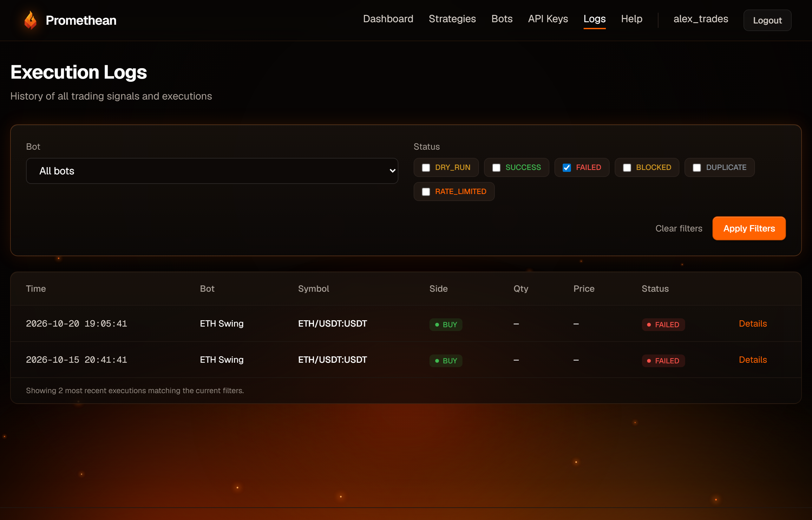
Task: Click the Side column header
Action: point(438,289)
